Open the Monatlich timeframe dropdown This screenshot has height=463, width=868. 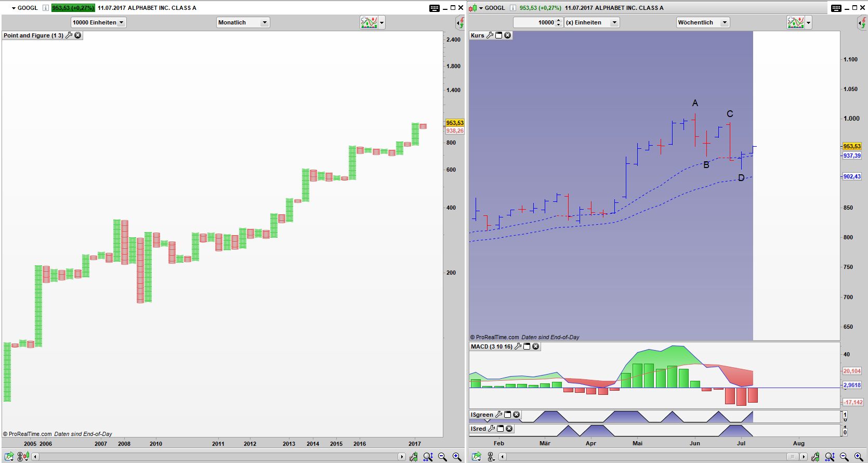point(243,22)
